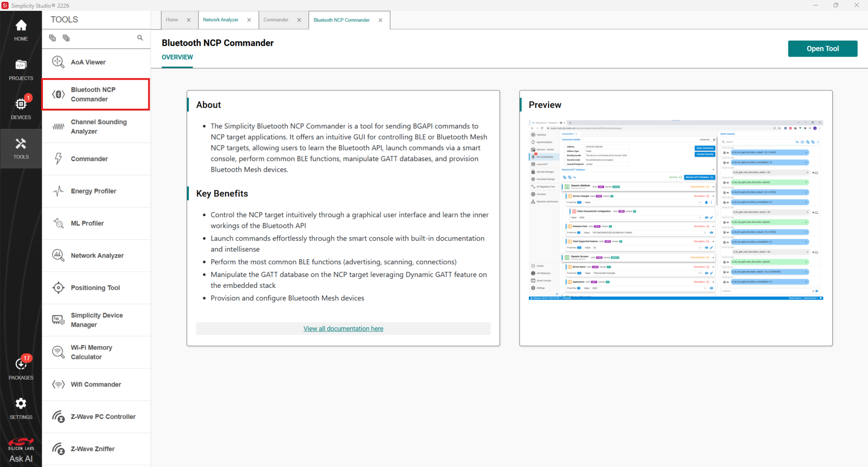Select the Tools sidebar icon
The height and width of the screenshot is (467, 868).
click(21, 148)
